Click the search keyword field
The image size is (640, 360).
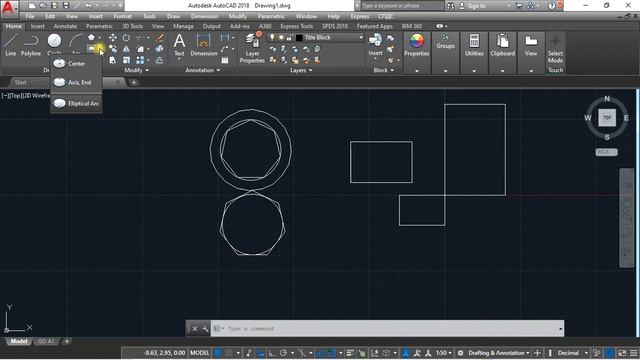pyautogui.click(x=402, y=6)
